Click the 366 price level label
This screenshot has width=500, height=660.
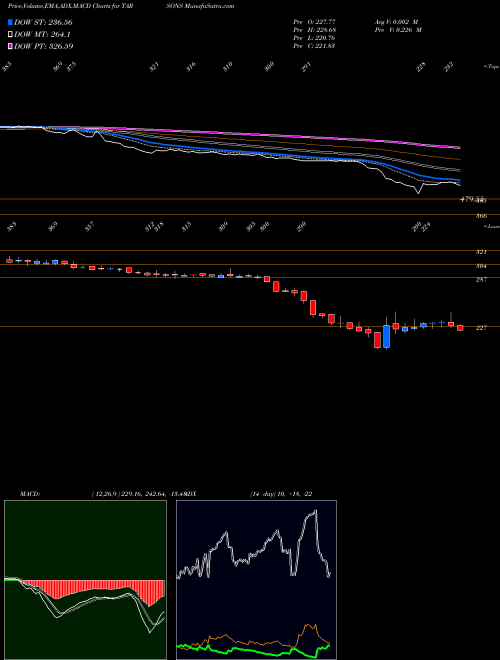[x=481, y=216]
